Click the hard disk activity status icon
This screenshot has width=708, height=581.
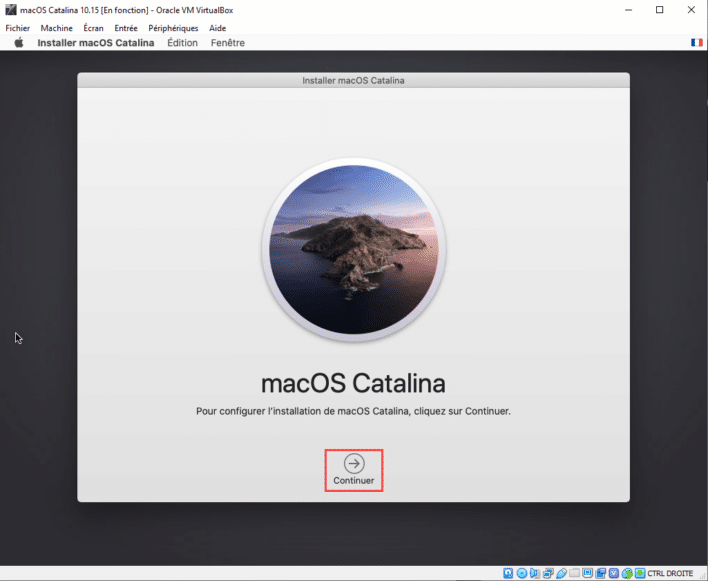click(x=508, y=573)
